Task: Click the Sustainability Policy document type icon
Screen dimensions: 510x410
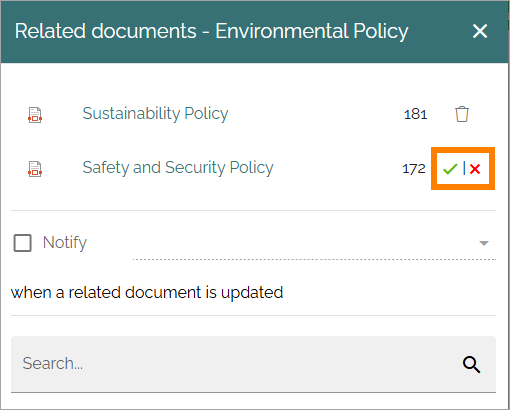Action: (x=35, y=115)
